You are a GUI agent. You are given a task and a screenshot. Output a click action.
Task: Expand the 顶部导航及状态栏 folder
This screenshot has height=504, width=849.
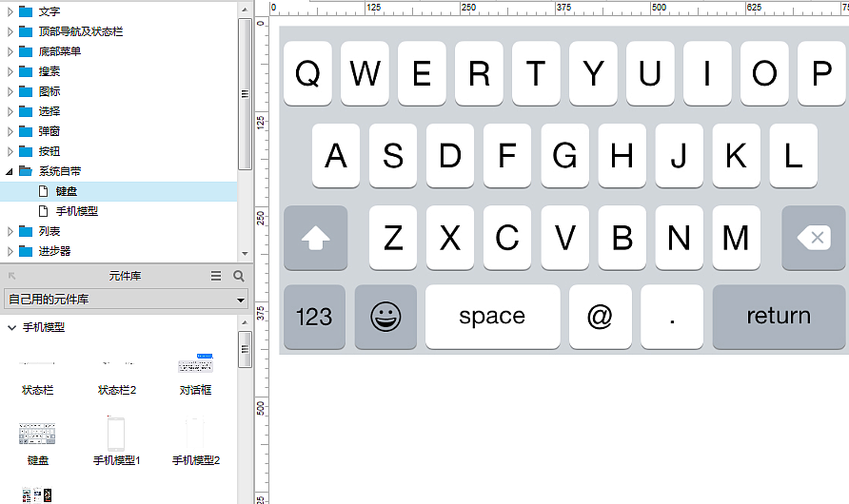10,31
